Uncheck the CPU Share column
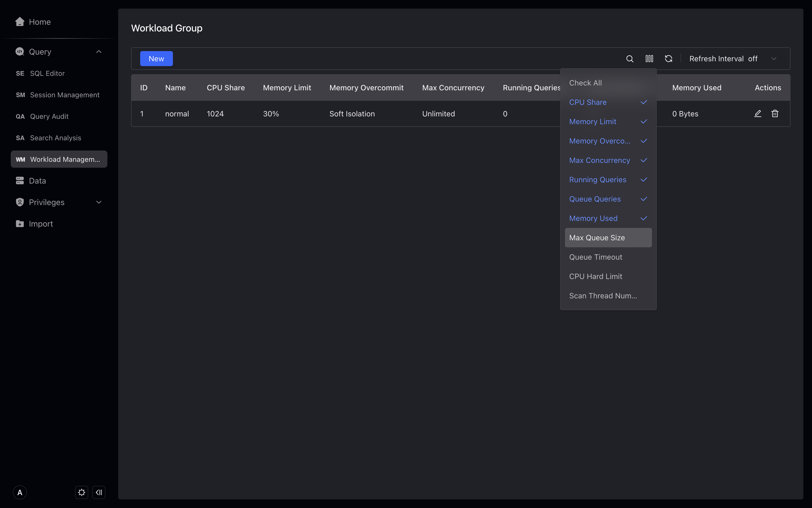 (x=608, y=102)
